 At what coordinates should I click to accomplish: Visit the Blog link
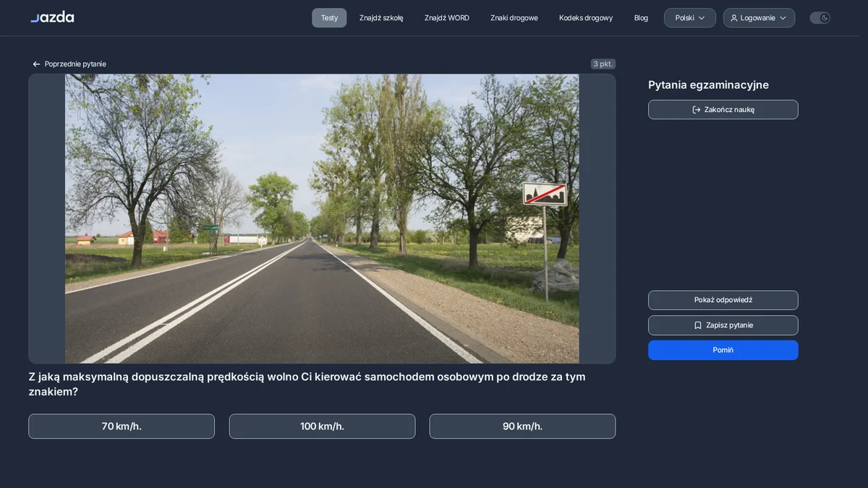click(x=641, y=18)
